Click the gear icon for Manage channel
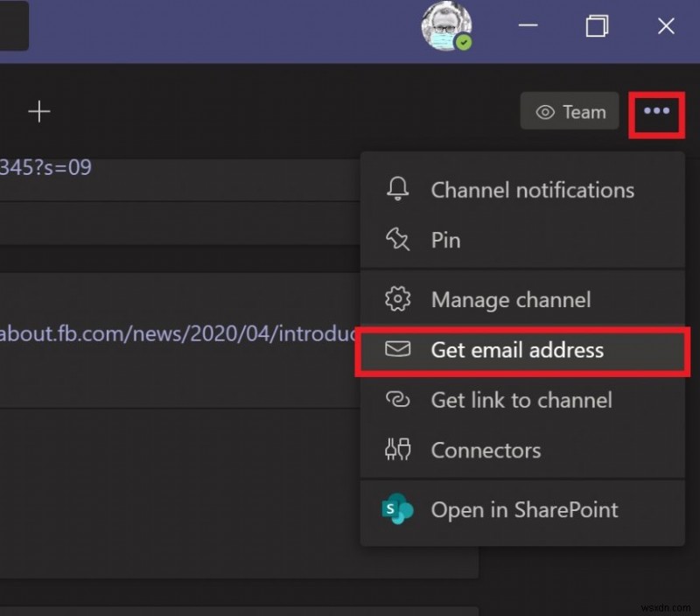The height and width of the screenshot is (616, 700). coord(398,299)
